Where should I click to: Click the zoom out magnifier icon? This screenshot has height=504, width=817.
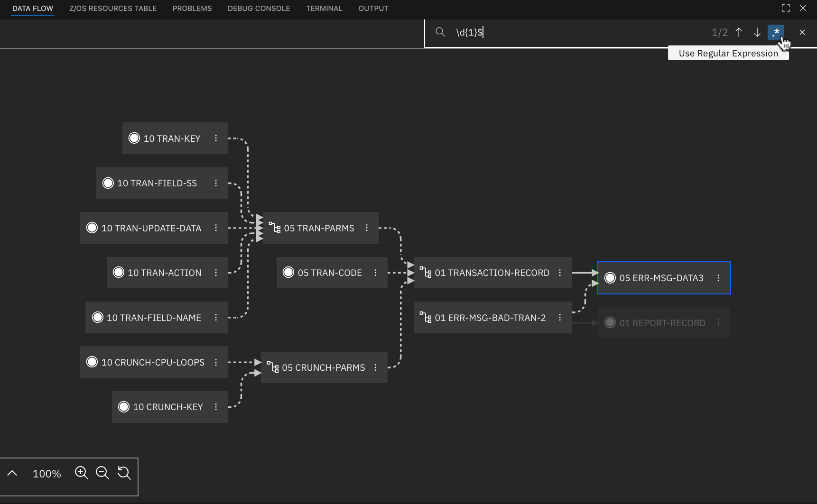click(x=102, y=473)
